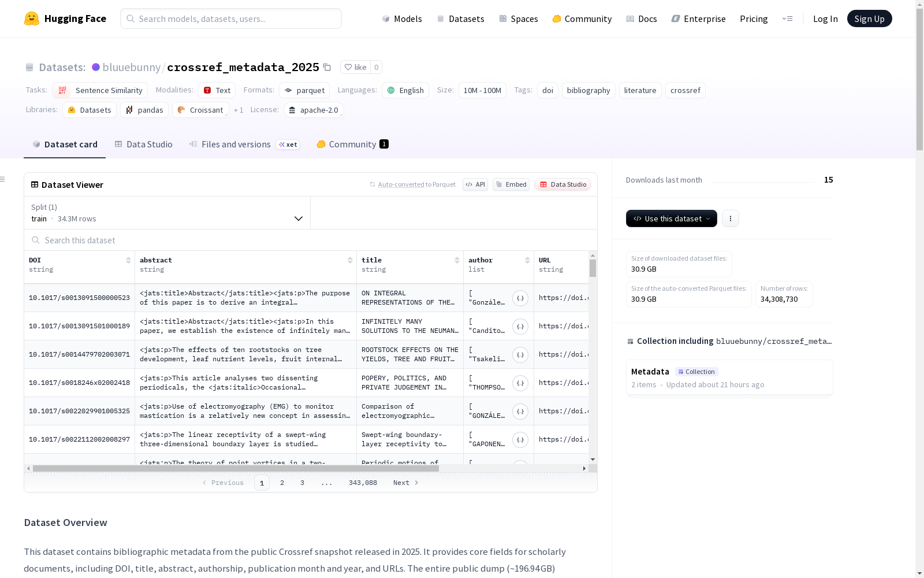Select the parquet format tag
Viewport: 924px width, 578px height.
pyautogui.click(x=304, y=90)
